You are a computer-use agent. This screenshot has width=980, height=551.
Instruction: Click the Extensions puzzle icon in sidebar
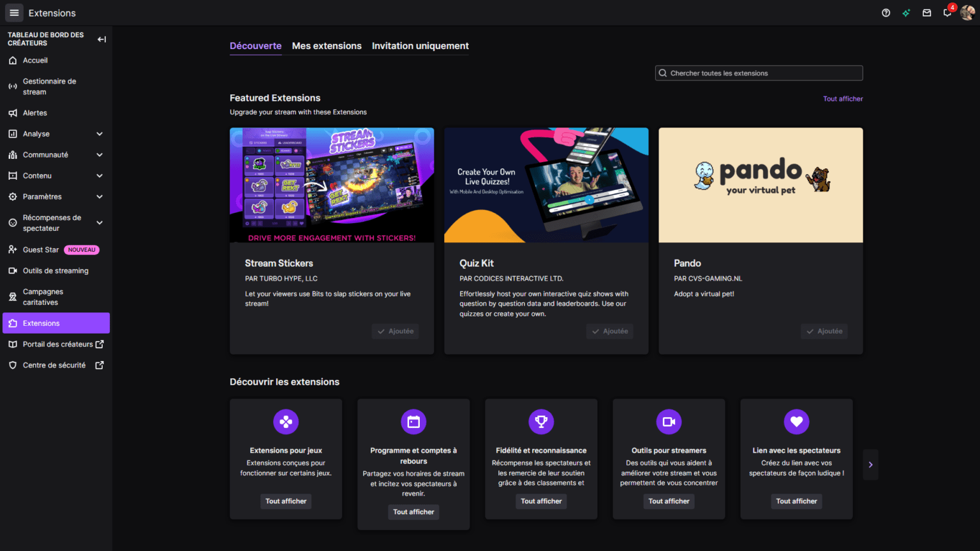pos(13,323)
